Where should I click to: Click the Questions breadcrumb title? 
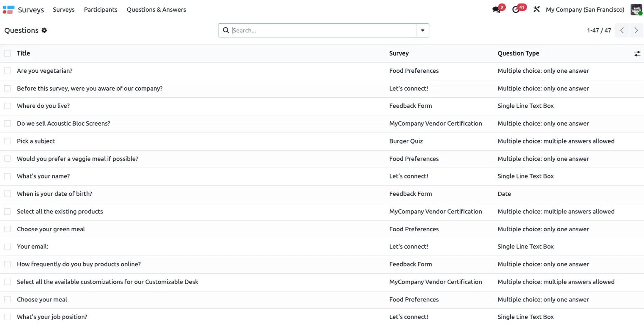pos(21,30)
